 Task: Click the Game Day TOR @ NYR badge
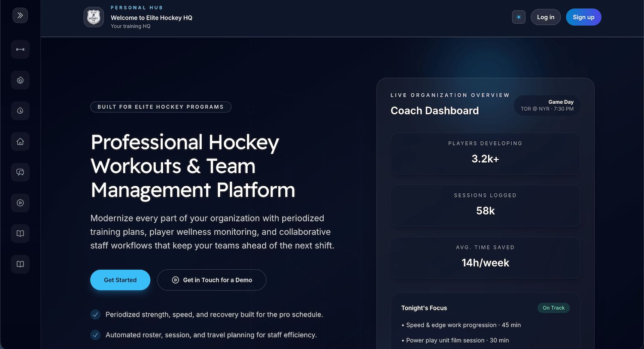click(x=547, y=106)
